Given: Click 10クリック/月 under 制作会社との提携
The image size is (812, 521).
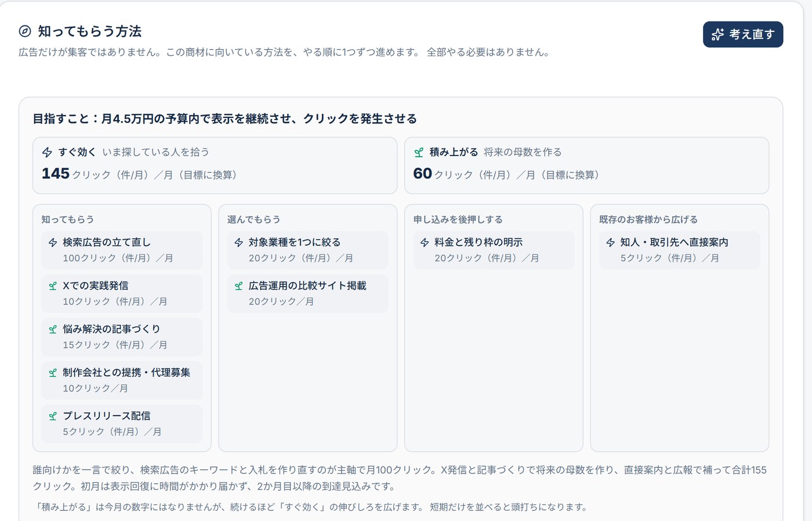Looking at the screenshot, I should pyautogui.click(x=95, y=388).
